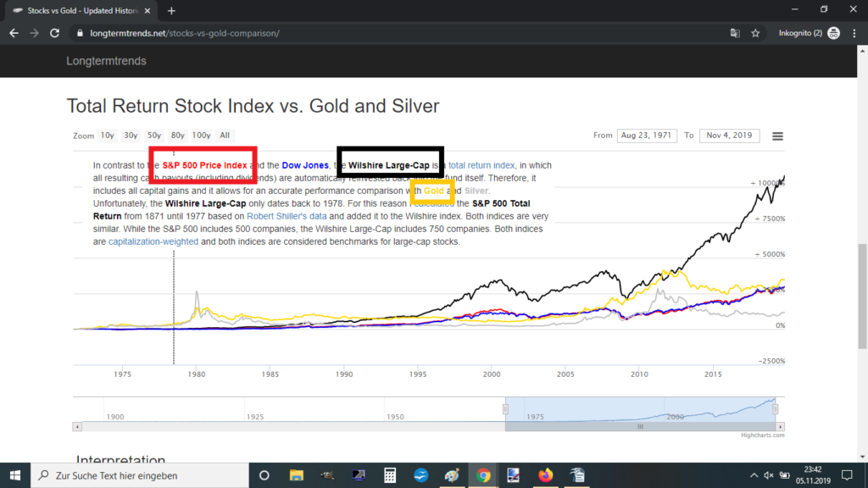The height and width of the screenshot is (488, 868).
Task: Click the 2010 x-axis label
Action: [x=639, y=374]
